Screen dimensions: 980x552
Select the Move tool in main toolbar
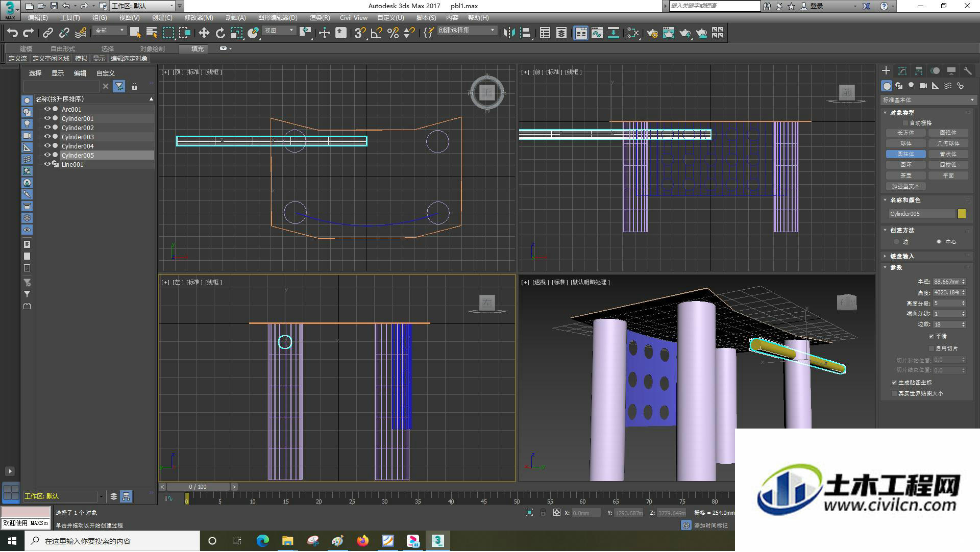click(x=204, y=33)
